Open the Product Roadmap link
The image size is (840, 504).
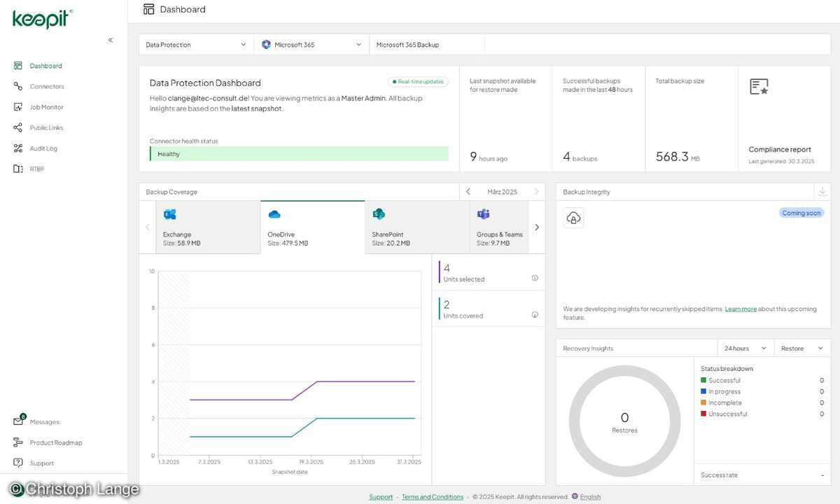point(56,442)
